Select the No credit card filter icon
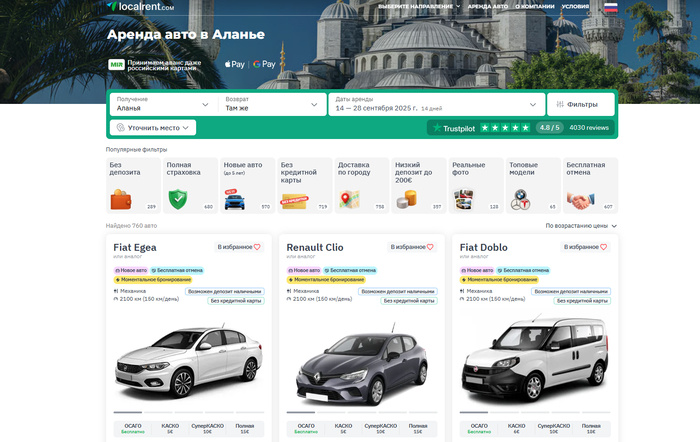700x442 pixels. [x=294, y=201]
